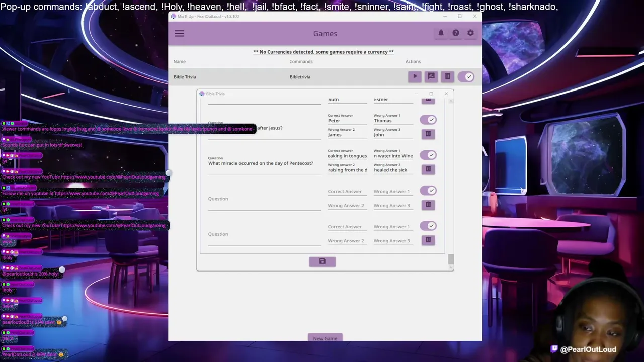Delete the last empty question entry
This screenshot has height=362, width=644.
click(x=428, y=240)
